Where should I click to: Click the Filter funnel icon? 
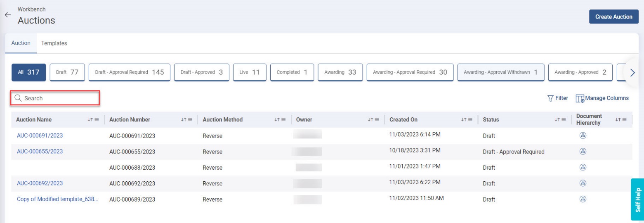550,98
